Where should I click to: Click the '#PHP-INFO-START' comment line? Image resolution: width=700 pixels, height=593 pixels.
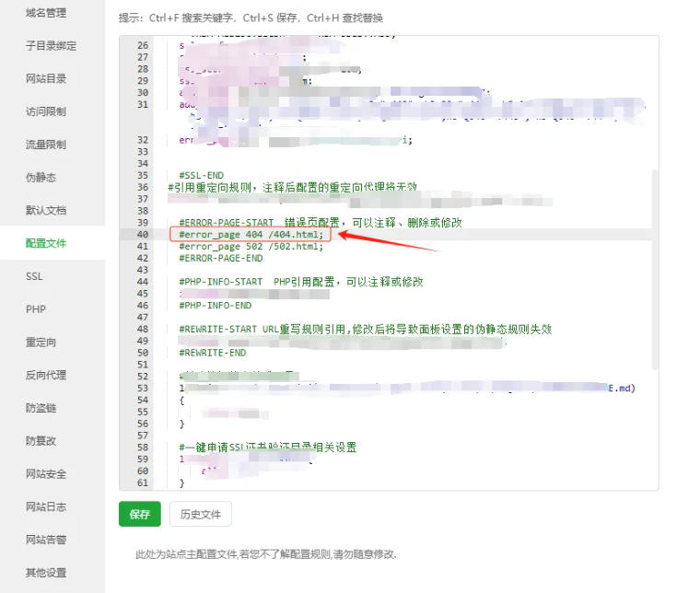tap(301, 282)
